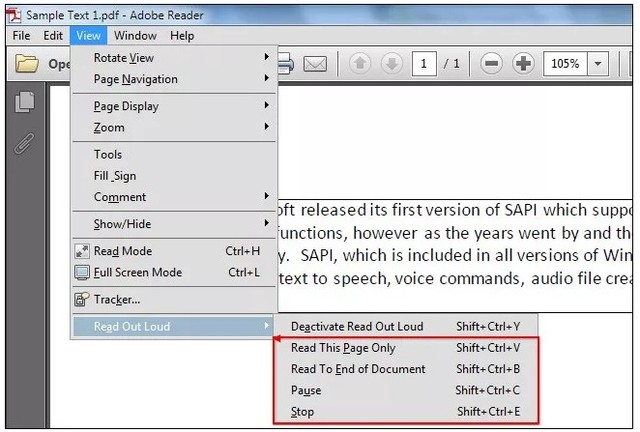Click the email envelope toolbar icon
This screenshot has height=432, width=640.
tap(315, 64)
